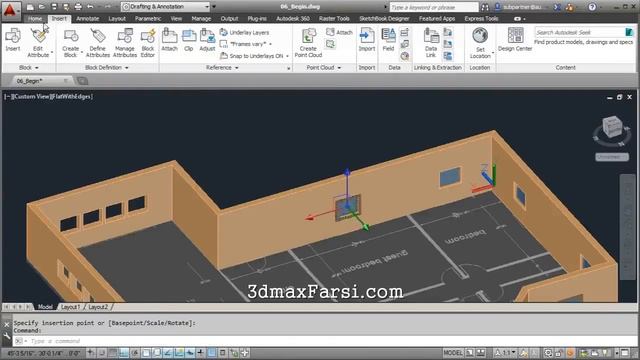Click the command line input field

(327, 341)
